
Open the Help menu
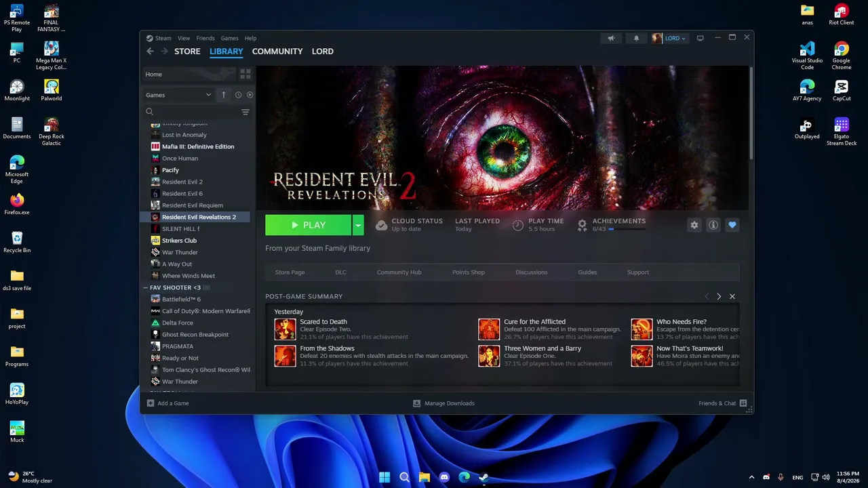click(250, 39)
